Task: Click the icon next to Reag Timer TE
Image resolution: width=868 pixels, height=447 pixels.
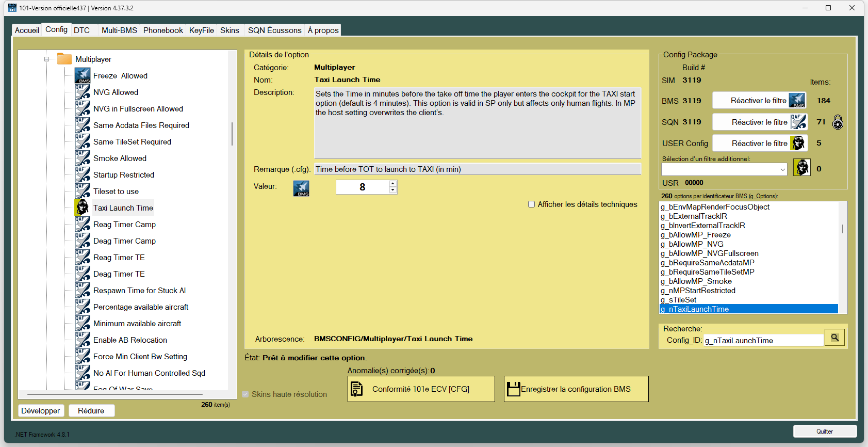Action: tap(83, 258)
